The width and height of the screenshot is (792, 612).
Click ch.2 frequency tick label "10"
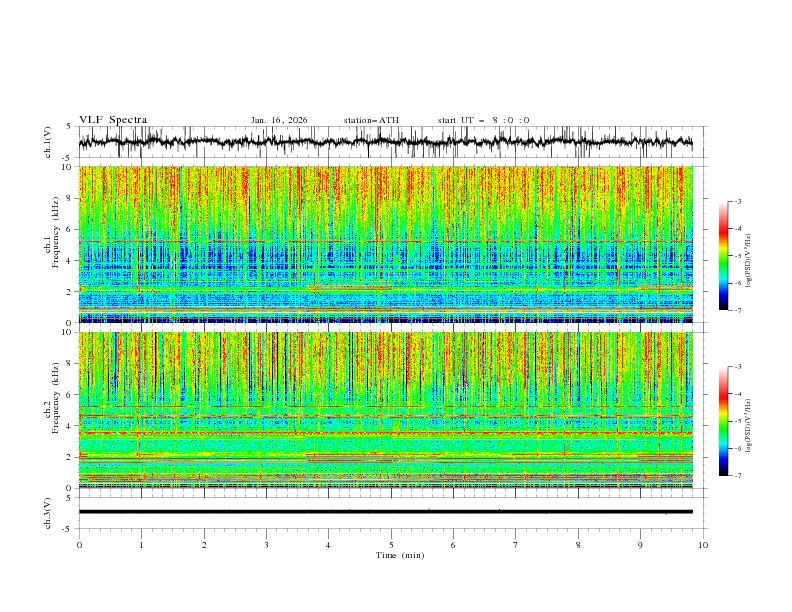(x=68, y=332)
